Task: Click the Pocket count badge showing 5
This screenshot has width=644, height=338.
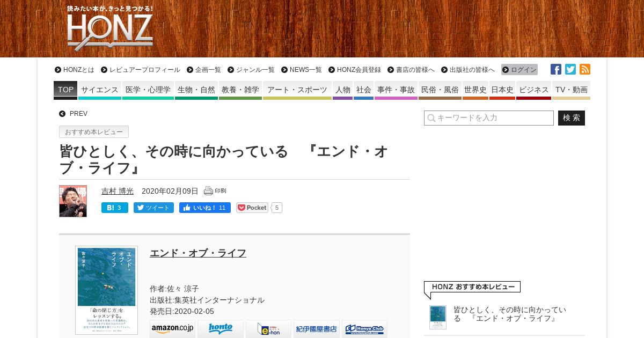Action: click(277, 208)
